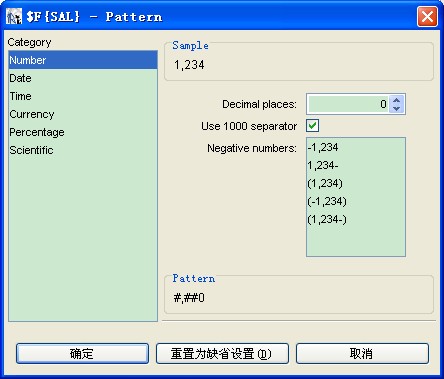Close the Pattern dialog window
Screen dimensions: 444x379
tap(427, 16)
